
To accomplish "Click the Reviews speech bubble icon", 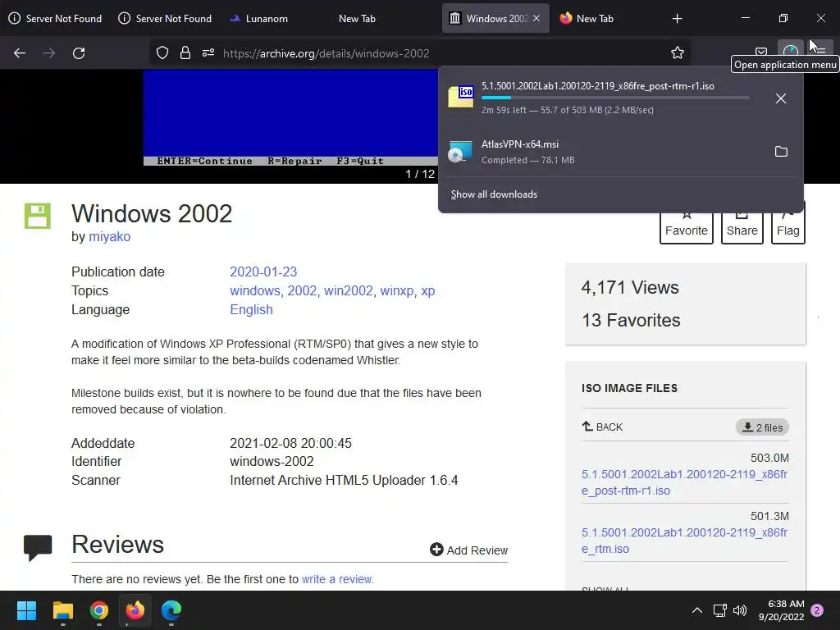I will pyautogui.click(x=38, y=548).
